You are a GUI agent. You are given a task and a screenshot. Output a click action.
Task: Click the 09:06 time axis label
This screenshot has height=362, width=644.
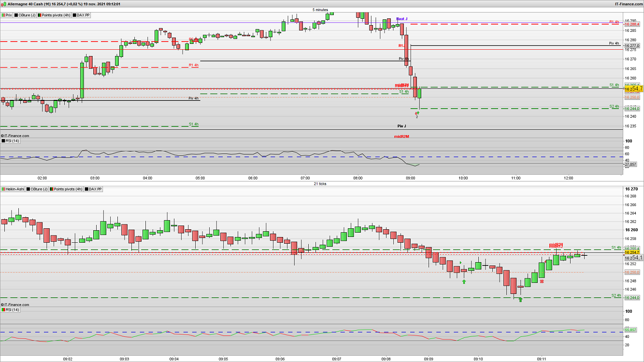click(280, 359)
